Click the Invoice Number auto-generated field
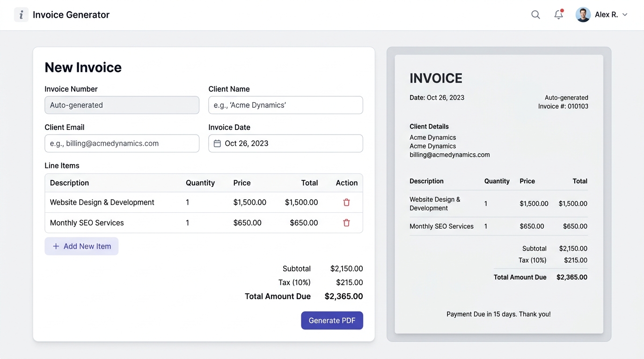Screen dimensions: 644x359 pyautogui.click(x=122, y=105)
